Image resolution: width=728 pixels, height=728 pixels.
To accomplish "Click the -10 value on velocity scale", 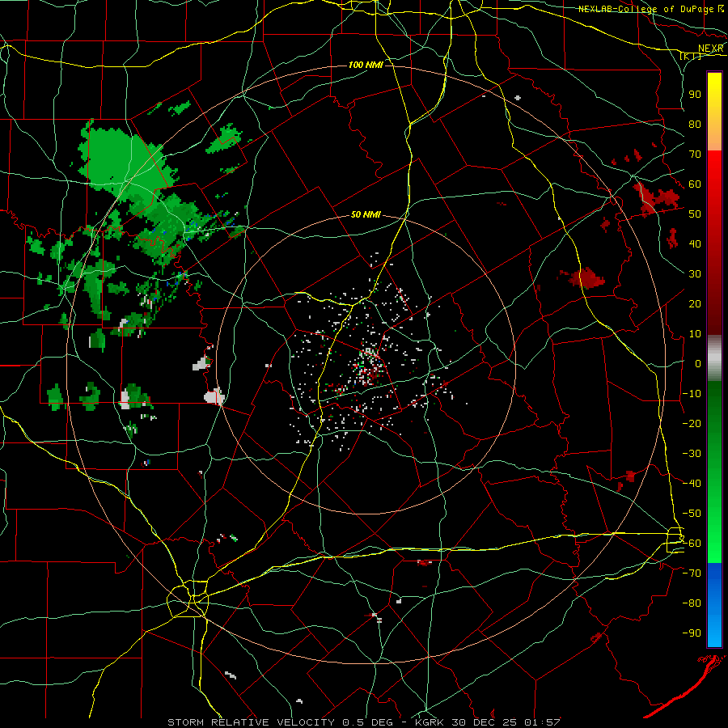I will point(692,394).
